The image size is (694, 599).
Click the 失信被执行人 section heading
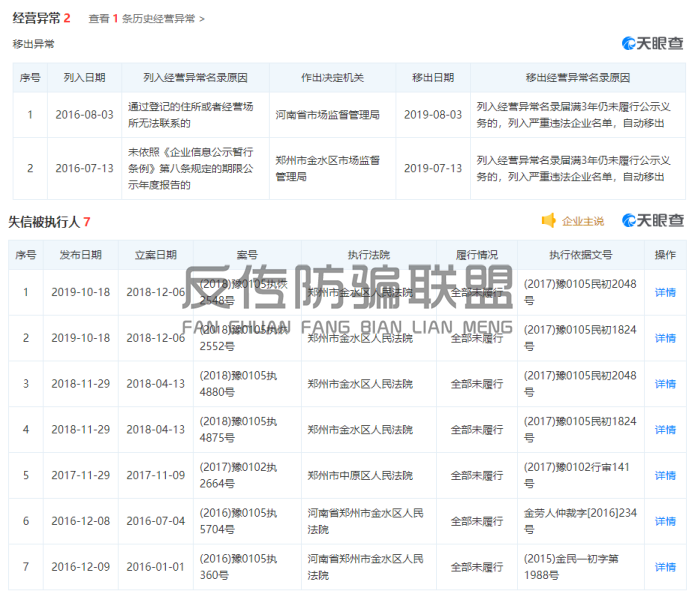pyautogui.click(x=45, y=221)
